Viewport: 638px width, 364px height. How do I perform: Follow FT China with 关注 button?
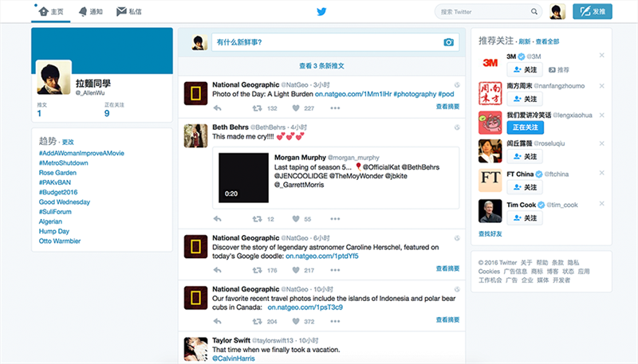point(525,187)
